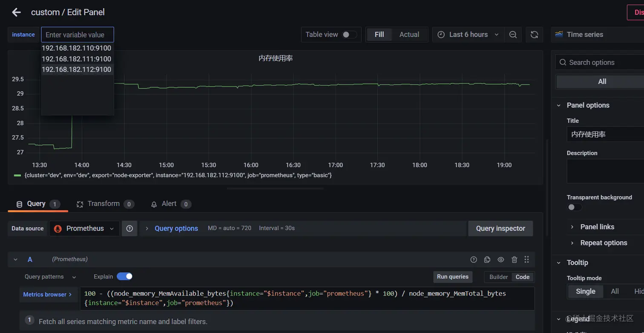The image size is (644, 333).
Task: Choose 192.168.182.112:9100 from variable list
Action: [x=77, y=69]
